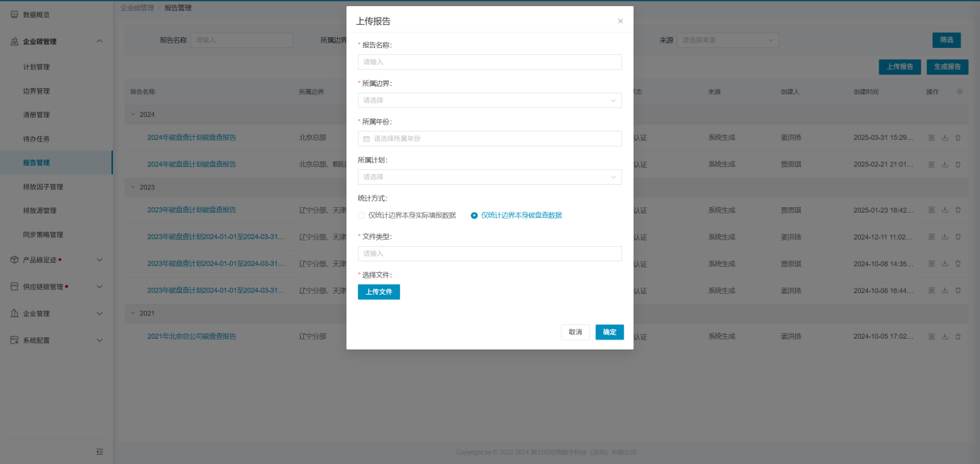Open the 所属边界 dropdown in the dialog
980x464 pixels.
coord(490,101)
